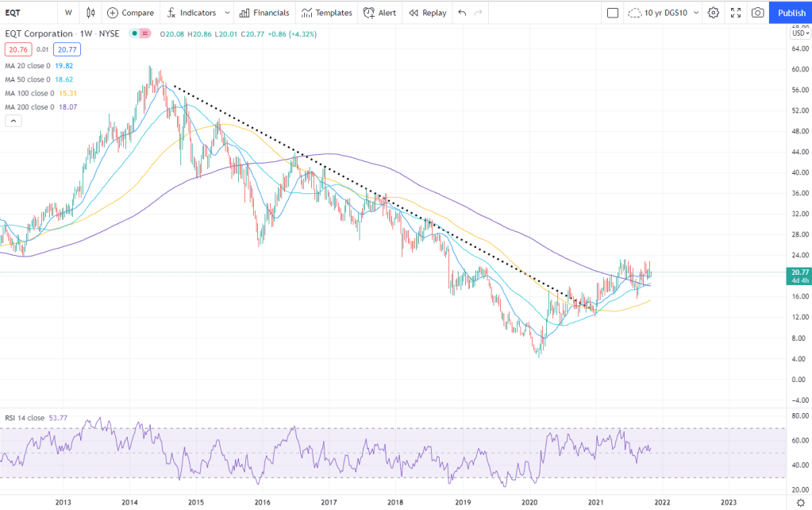The width and height of the screenshot is (812, 510).
Task: Open the candlestick chart style selector
Action: [x=90, y=13]
